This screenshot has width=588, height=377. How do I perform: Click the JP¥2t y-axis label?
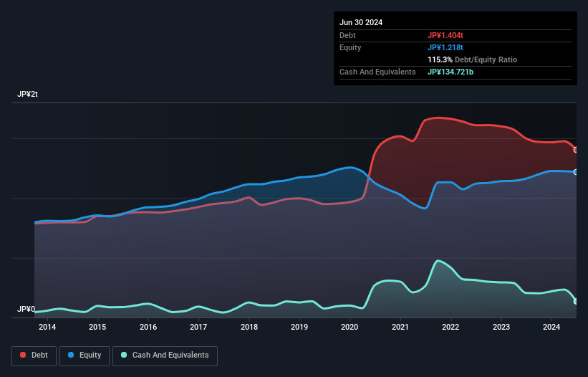(28, 95)
